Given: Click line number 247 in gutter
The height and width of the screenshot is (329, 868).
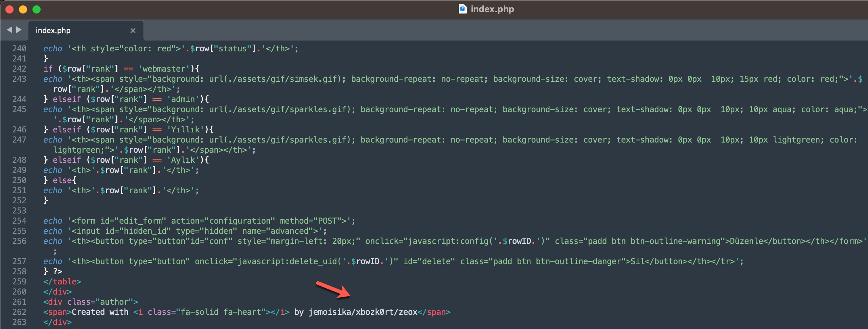Looking at the screenshot, I should coord(19,140).
